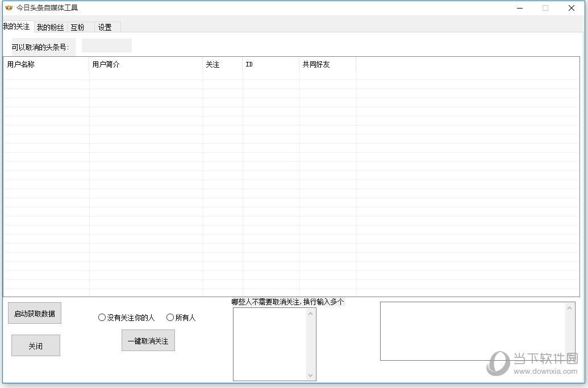Click the 关闭 button

(x=36, y=345)
